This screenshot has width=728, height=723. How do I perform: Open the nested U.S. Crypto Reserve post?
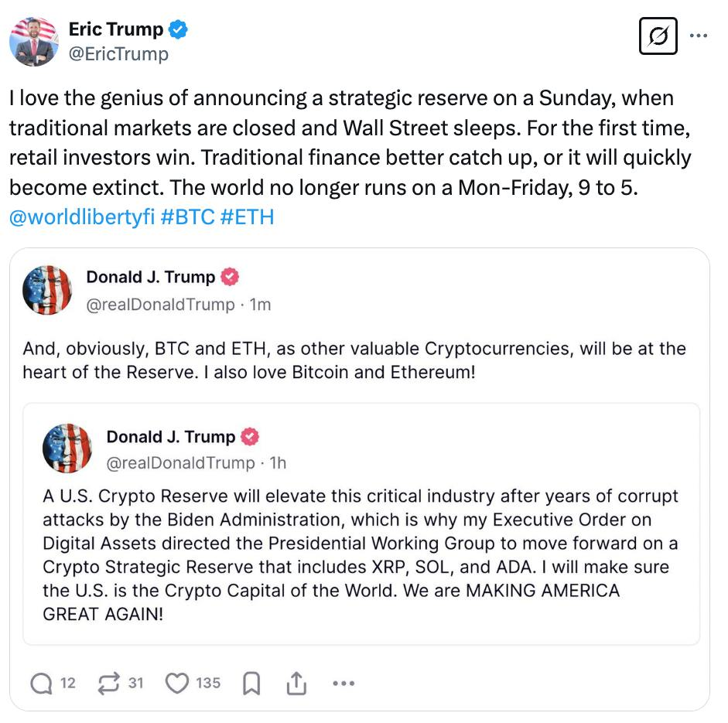(361, 557)
